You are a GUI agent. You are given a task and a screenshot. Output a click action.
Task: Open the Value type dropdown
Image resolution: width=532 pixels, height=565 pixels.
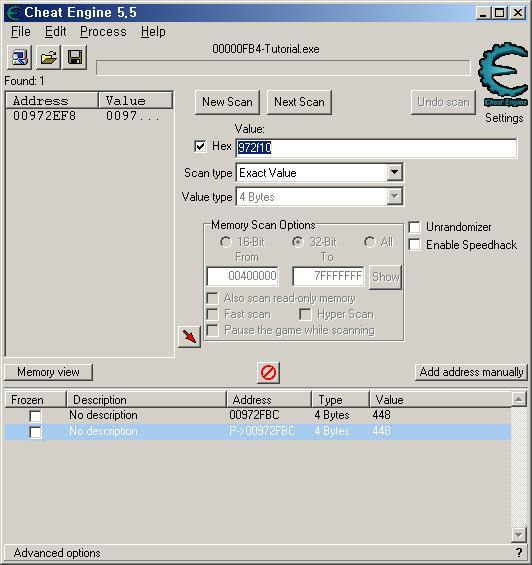pos(395,197)
